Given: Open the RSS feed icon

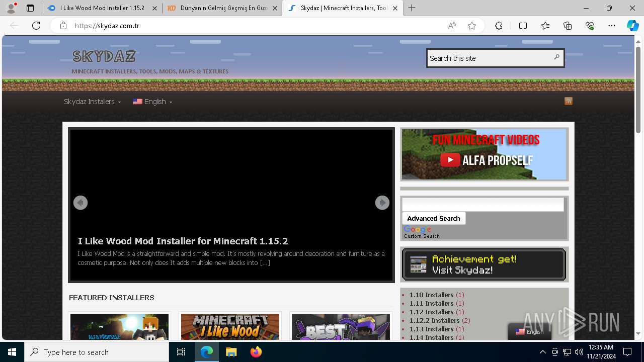Looking at the screenshot, I should pos(569,101).
